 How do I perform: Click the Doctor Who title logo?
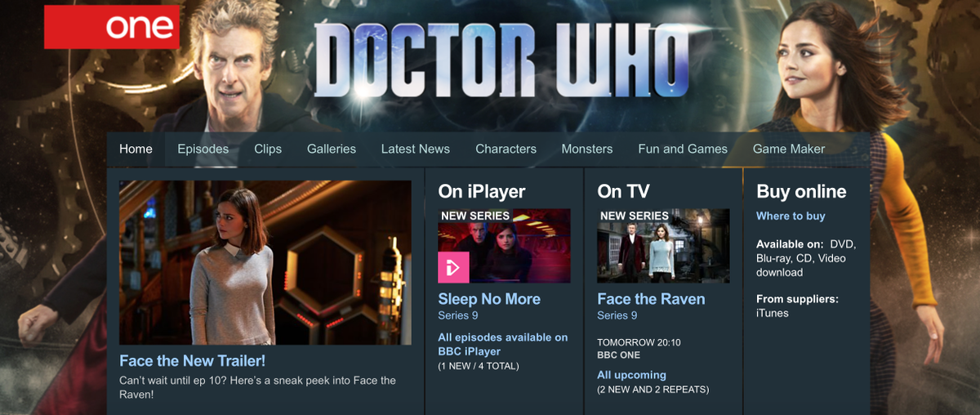click(501, 60)
